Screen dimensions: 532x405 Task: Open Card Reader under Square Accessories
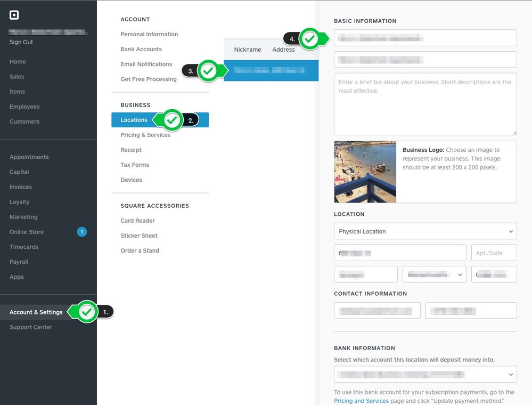click(137, 221)
